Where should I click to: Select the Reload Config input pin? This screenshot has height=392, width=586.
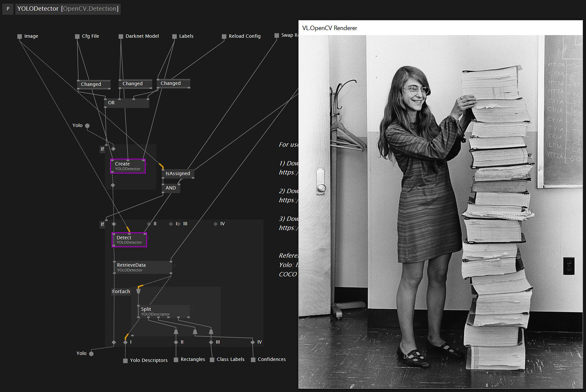(x=224, y=36)
